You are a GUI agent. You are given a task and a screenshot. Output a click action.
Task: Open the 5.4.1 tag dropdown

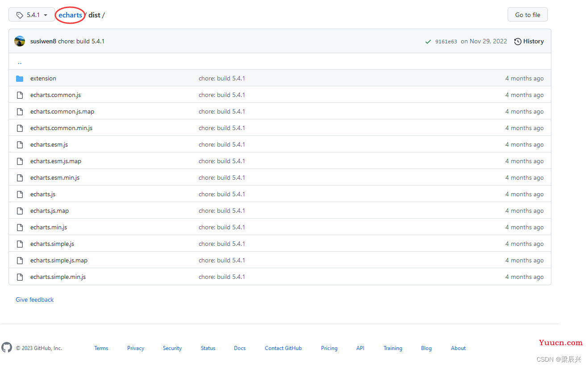(x=32, y=15)
